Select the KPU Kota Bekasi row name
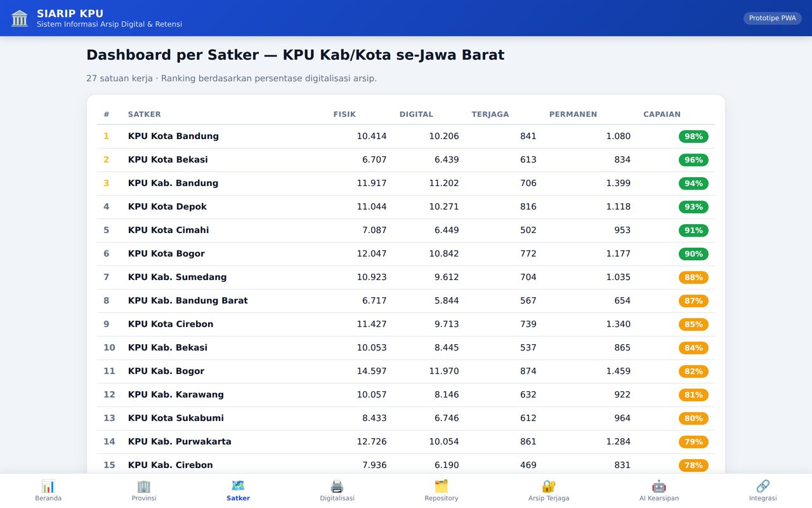Viewport: 812px width, 508px height. pyautogui.click(x=168, y=160)
